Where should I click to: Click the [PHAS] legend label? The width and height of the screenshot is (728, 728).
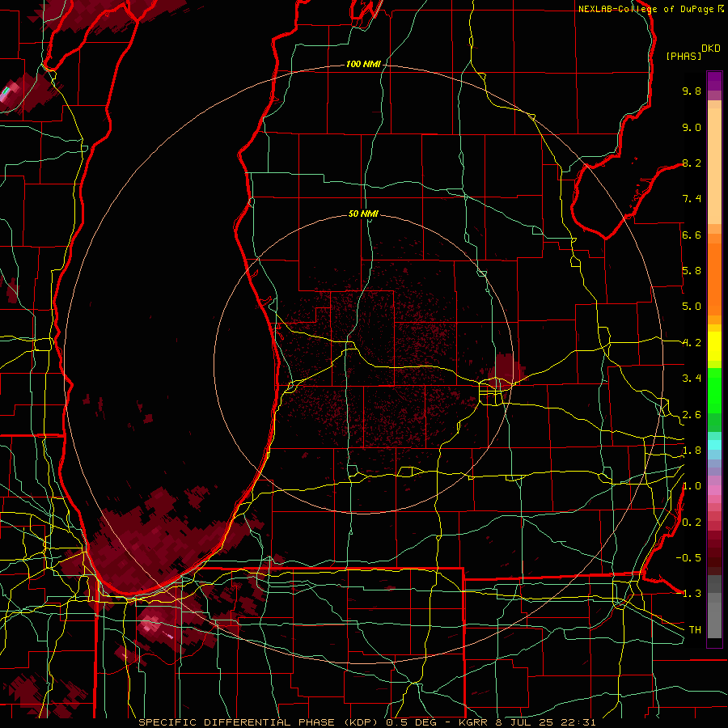coord(684,56)
